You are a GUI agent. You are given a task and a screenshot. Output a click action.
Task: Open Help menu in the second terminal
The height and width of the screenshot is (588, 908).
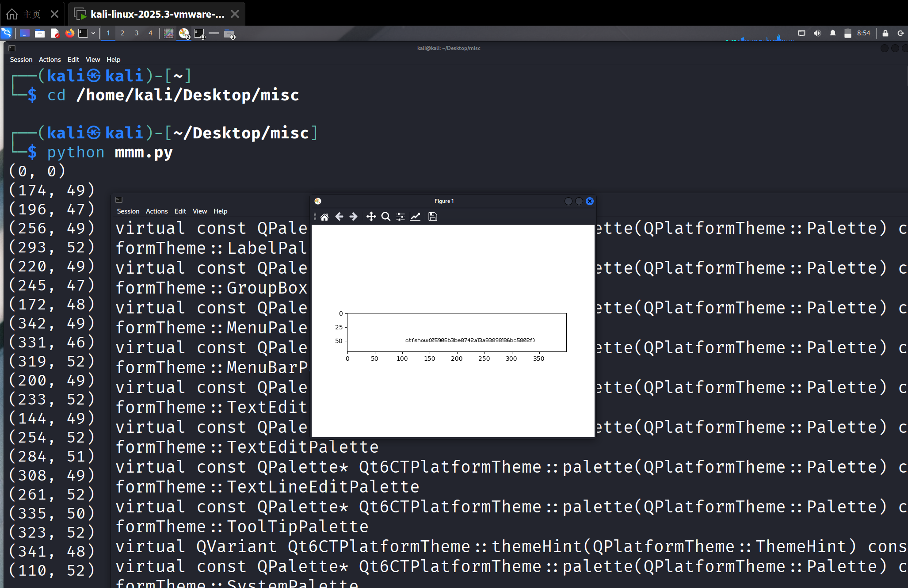tap(221, 211)
